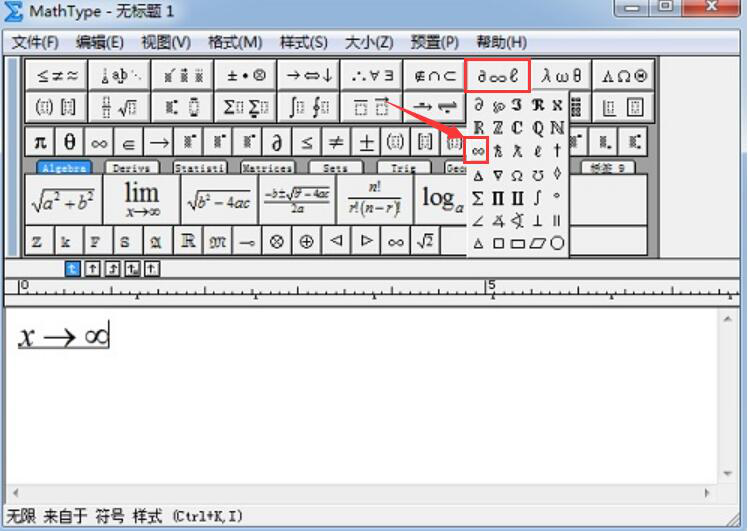Open the fence templates palette
Screen dimensions: 748x531
click(x=56, y=107)
